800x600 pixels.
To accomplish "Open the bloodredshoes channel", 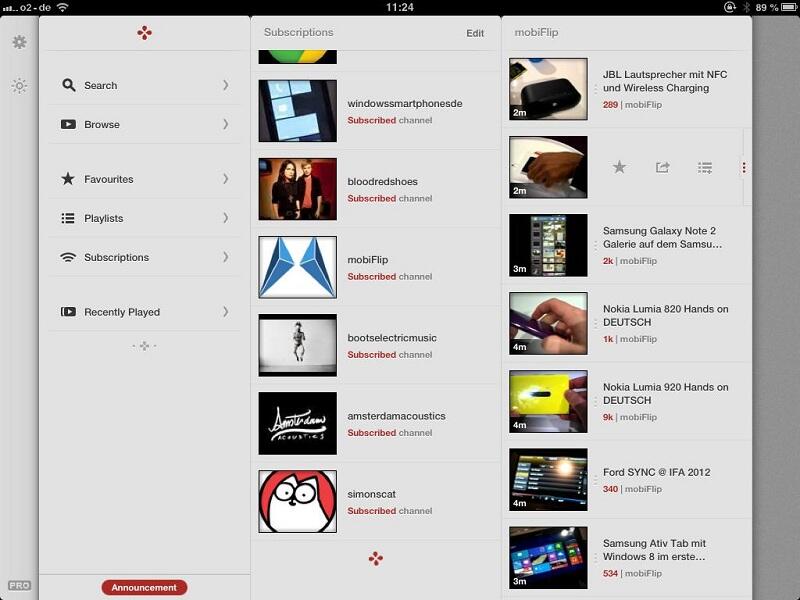I will [x=376, y=189].
